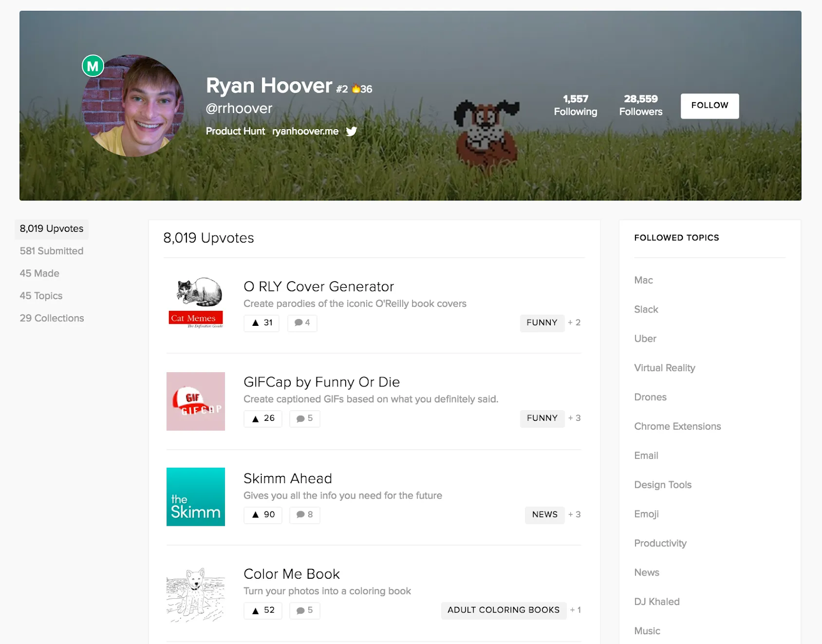
Task: Open Skimm Ahead title link
Action: 288,479
